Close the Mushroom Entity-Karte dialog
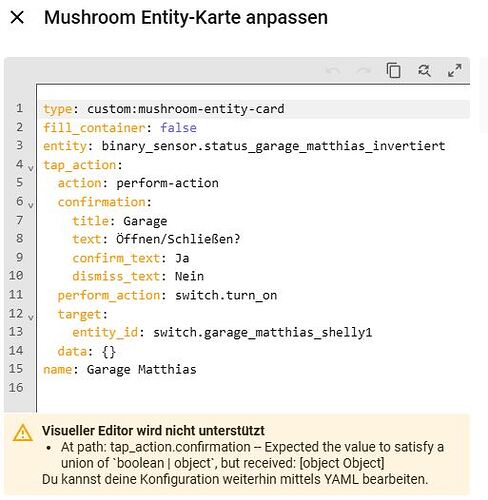The height and width of the screenshot is (500, 488). (x=17, y=17)
